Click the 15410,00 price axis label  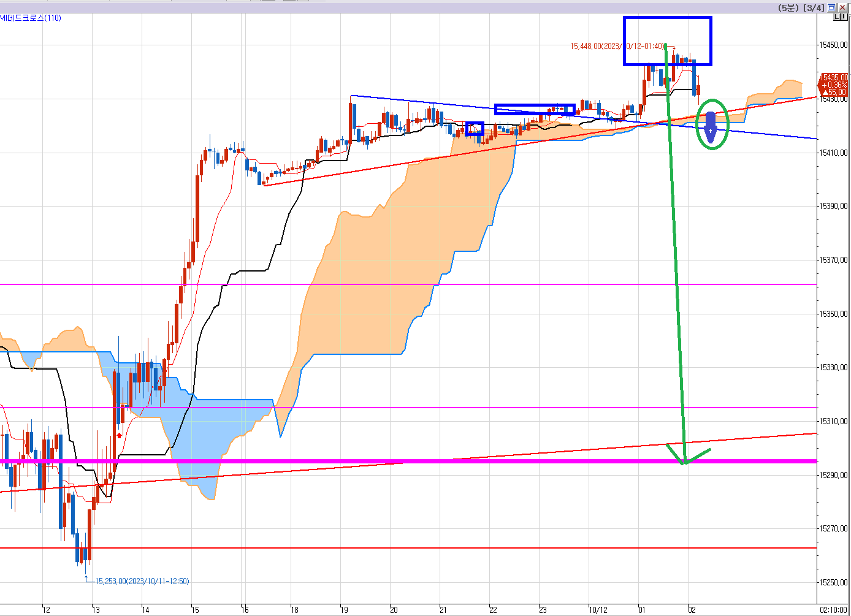click(834, 153)
